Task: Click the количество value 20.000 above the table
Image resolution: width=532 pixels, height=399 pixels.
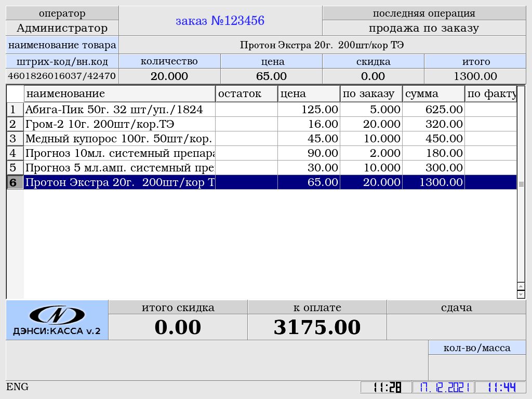Action: (170, 76)
